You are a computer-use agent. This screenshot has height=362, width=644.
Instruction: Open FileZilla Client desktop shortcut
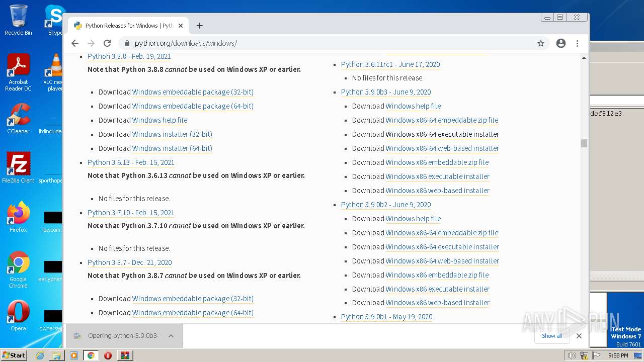[18, 168]
